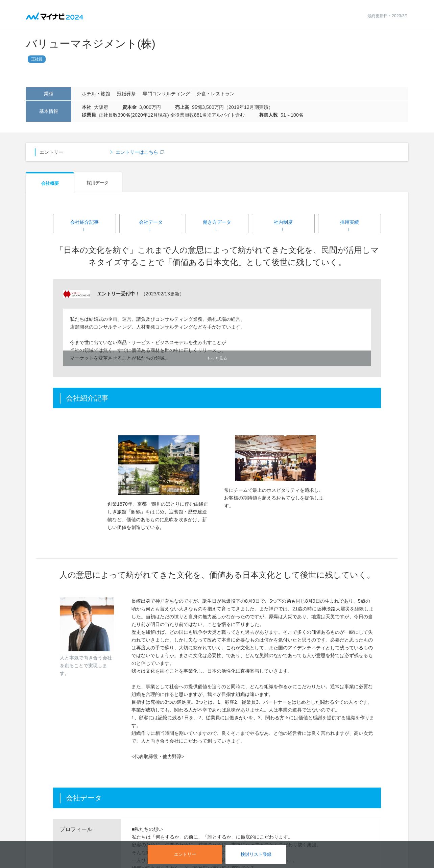Click the 本社 大阪府 text
434x868 pixels.
(95, 107)
